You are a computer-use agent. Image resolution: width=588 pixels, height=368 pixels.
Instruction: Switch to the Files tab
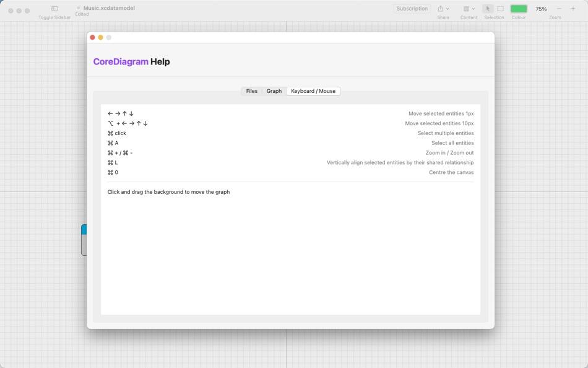pyautogui.click(x=252, y=91)
